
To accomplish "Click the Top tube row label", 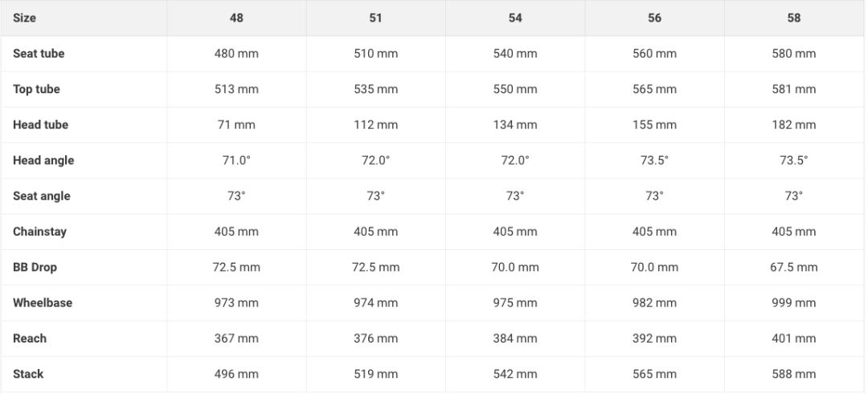I will point(36,89).
